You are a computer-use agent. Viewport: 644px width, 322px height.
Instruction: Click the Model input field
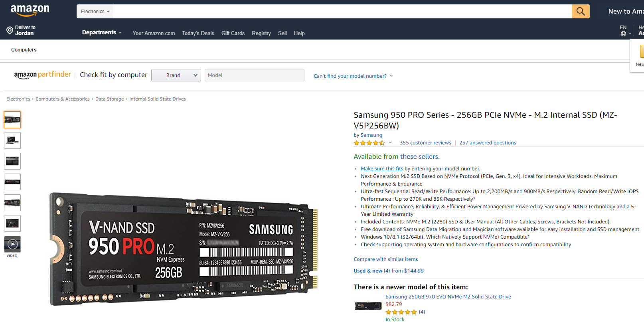click(255, 75)
